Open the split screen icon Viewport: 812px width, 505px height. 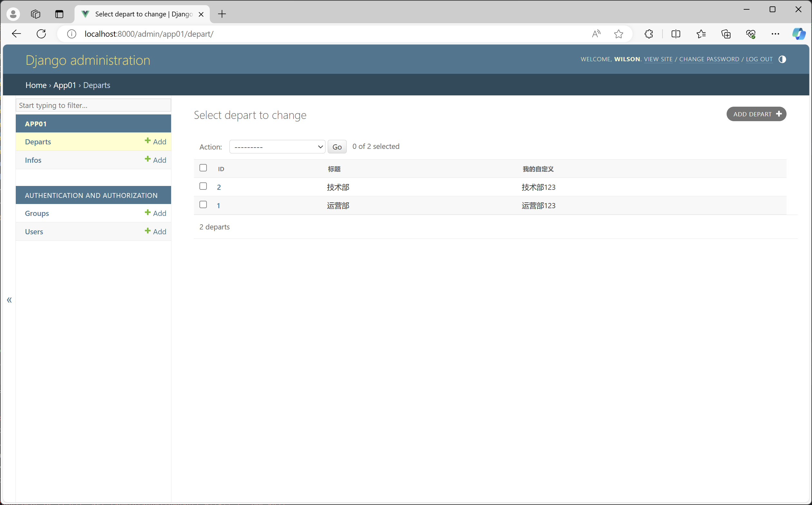[x=675, y=34]
